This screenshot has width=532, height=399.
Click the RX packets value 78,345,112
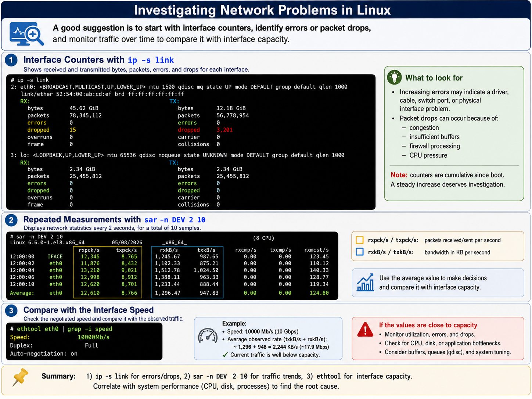pyautogui.click(x=86, y=115)
